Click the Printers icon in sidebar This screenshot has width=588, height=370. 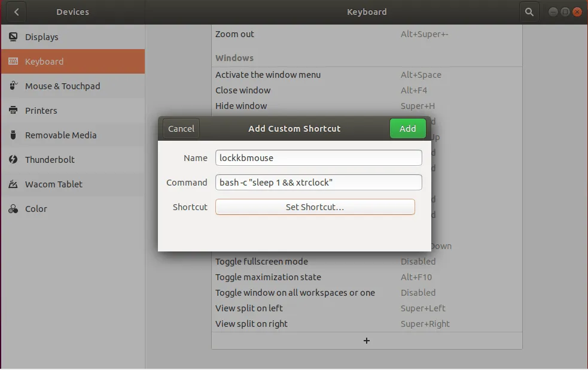point(13,111)
